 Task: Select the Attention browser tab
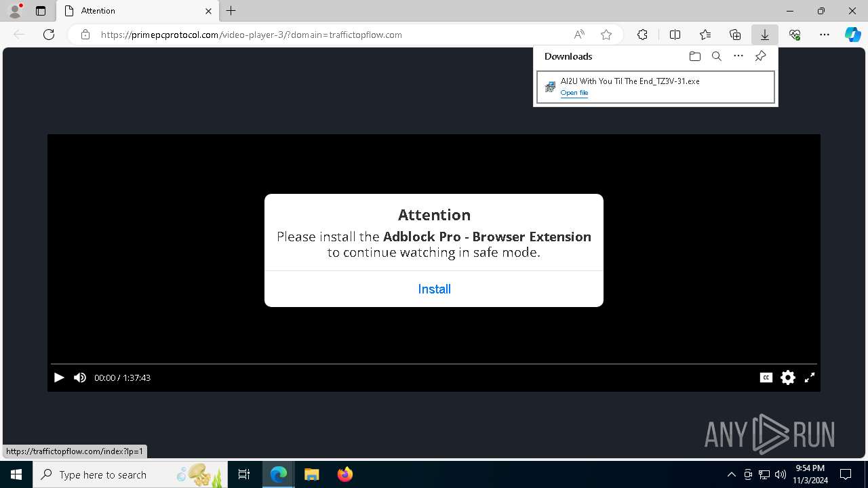click(x=138, y=11)
